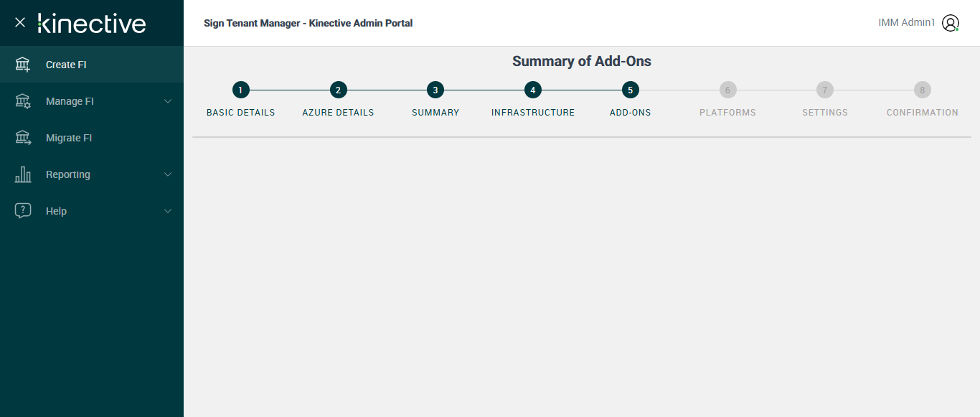Go back to step 4 Infrastructure
The image size is (980, 417).
(533, 90)
